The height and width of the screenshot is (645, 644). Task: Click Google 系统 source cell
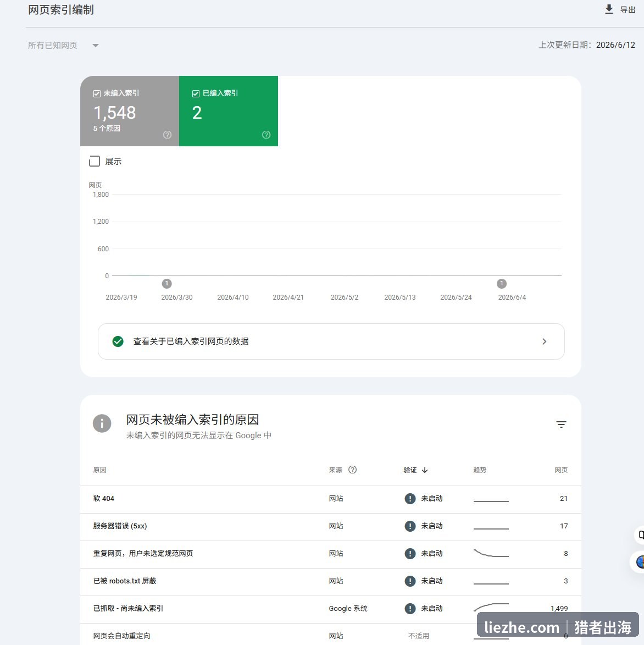[348, 609]
